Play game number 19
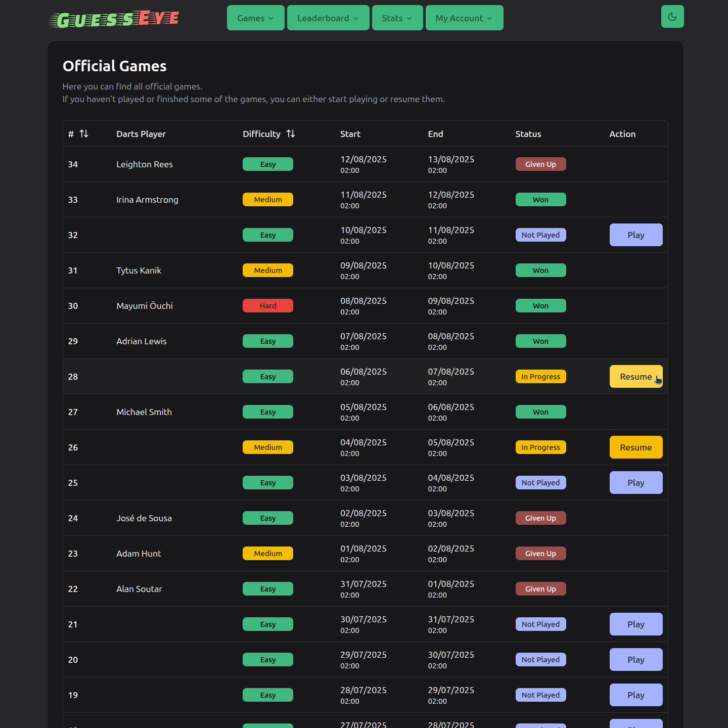 pos(636,695)
